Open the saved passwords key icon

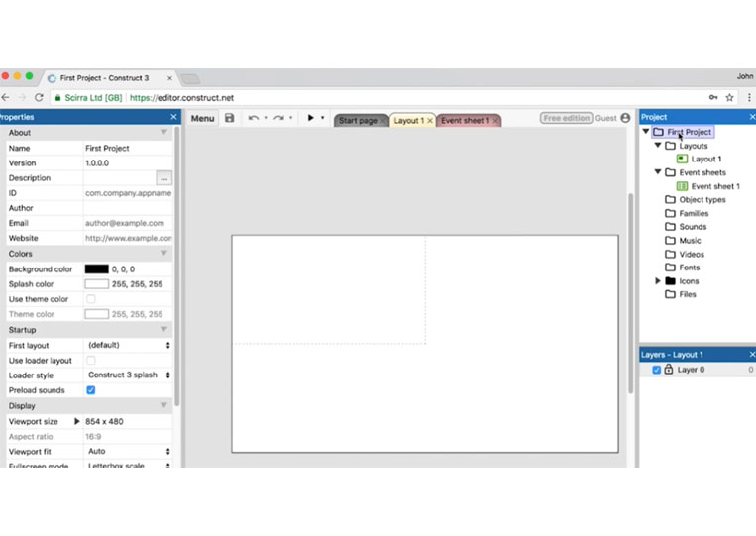(x=713, y=97)
